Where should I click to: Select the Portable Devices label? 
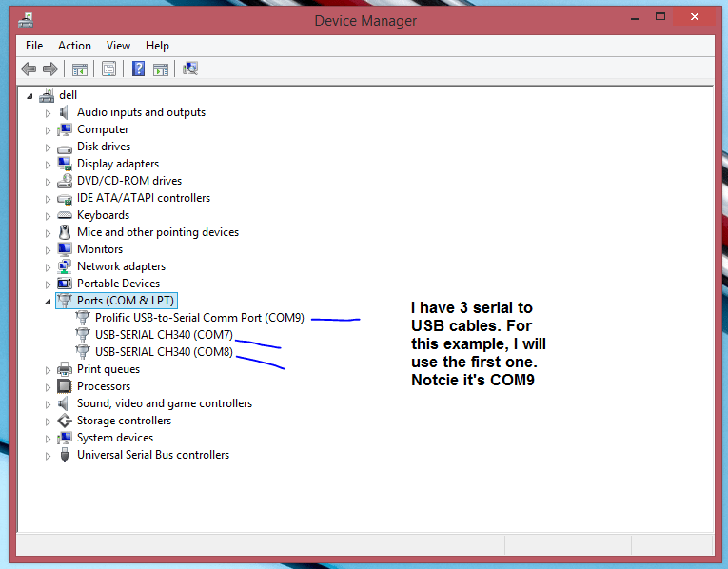click(x=118, y=284)
